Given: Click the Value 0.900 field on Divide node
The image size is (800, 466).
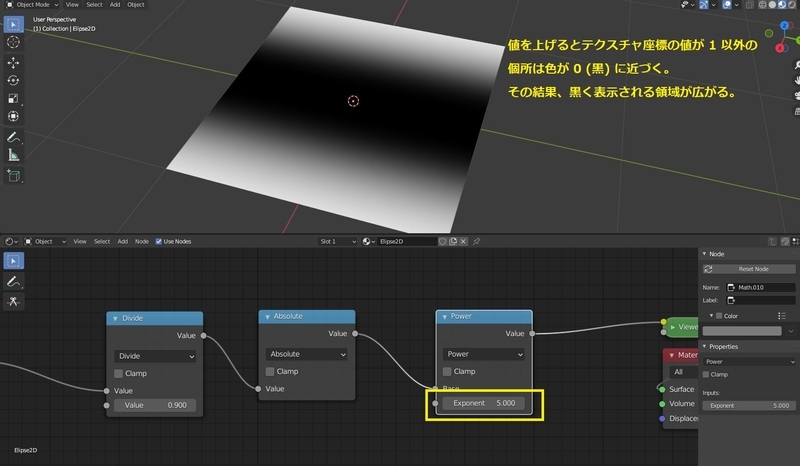Looking at the screenshot, I should 155,405.
